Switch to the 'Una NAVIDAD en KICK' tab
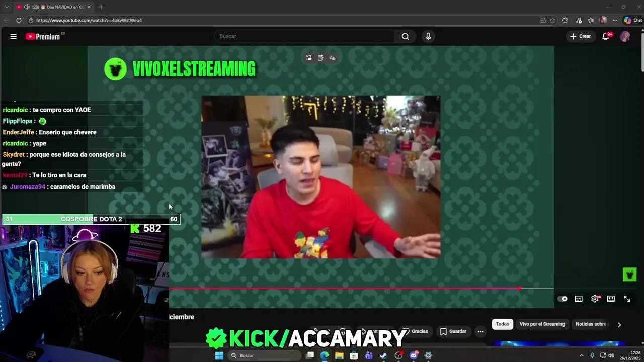 [x=54, y=7]
